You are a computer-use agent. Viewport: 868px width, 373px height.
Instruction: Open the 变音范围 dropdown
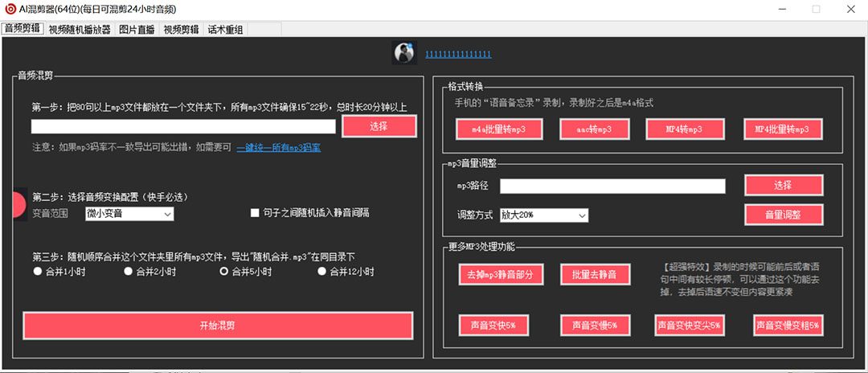tap(129, 214)
